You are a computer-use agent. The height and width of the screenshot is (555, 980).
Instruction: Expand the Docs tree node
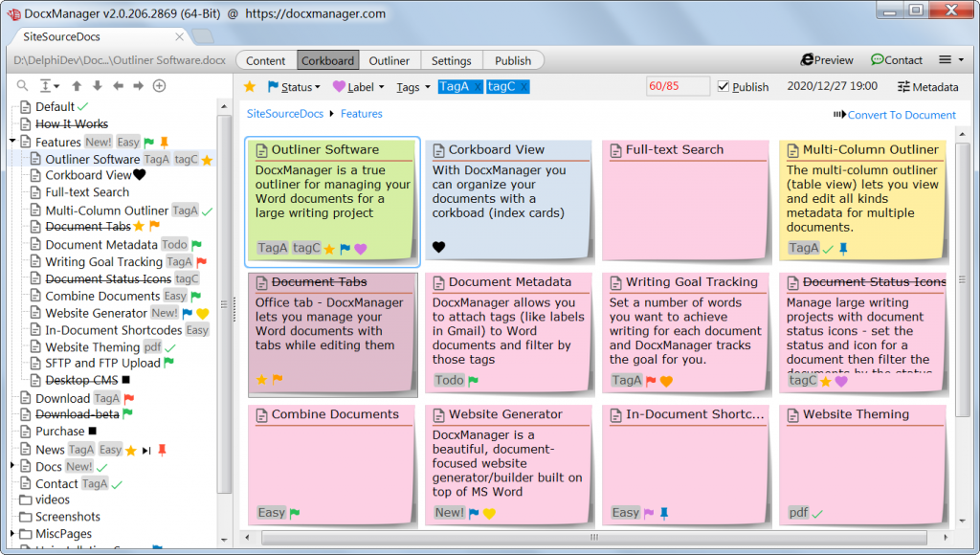[x=12, y=466]
